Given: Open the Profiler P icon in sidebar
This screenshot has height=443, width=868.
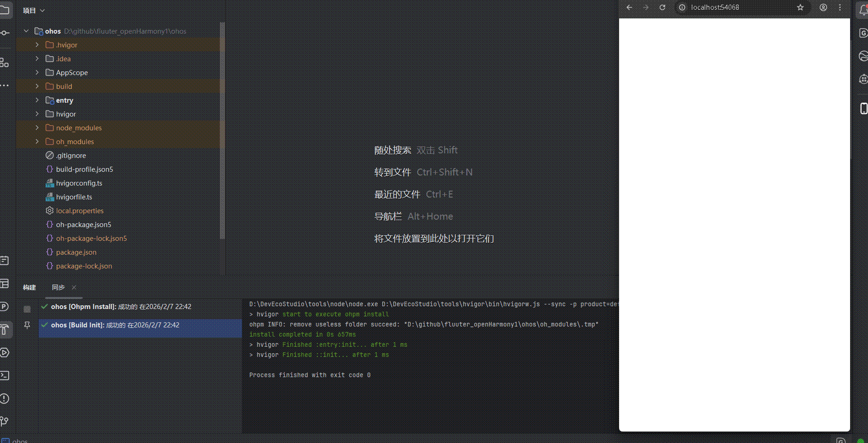Looking at the screenshot, I should click(4, 306).
